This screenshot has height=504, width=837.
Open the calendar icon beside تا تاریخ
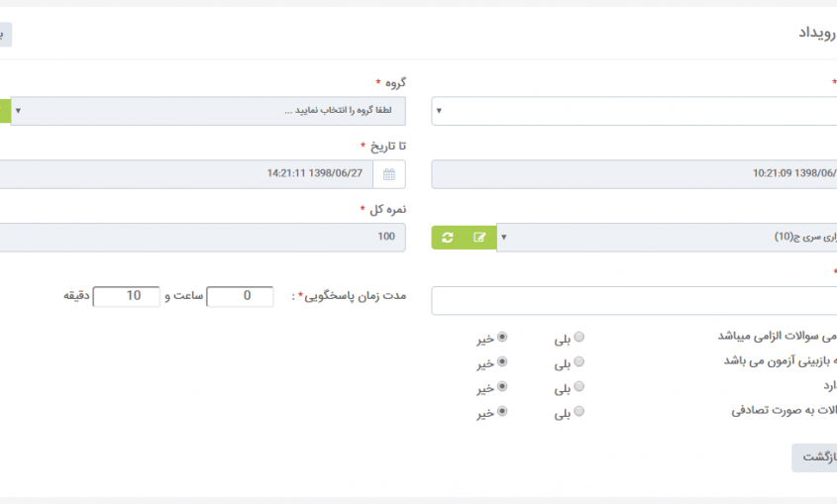point(389,174)
